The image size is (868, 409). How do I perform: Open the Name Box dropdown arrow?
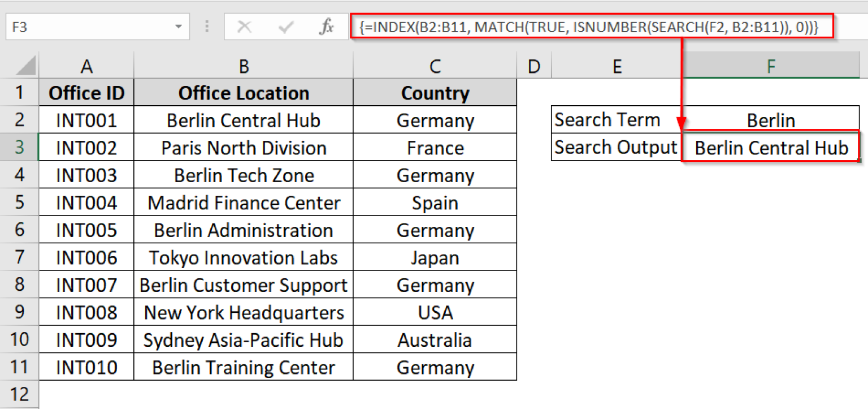[x=179, y=25]
